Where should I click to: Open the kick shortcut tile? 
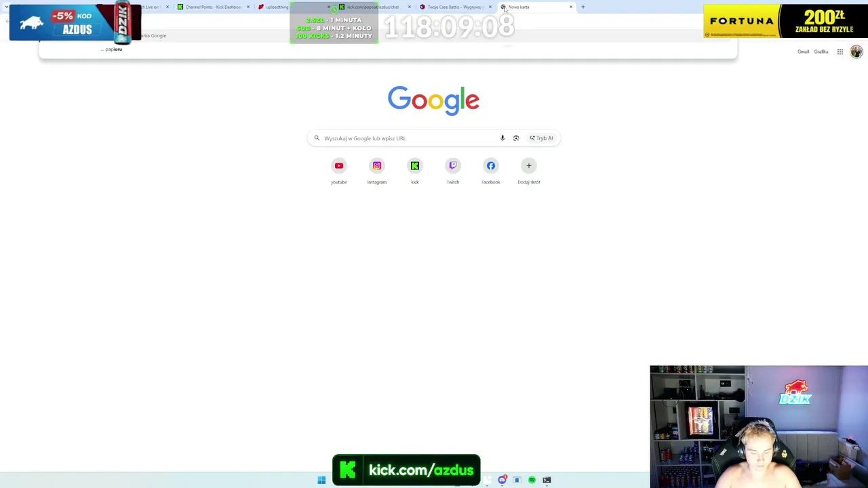click(x=415, y=171)
